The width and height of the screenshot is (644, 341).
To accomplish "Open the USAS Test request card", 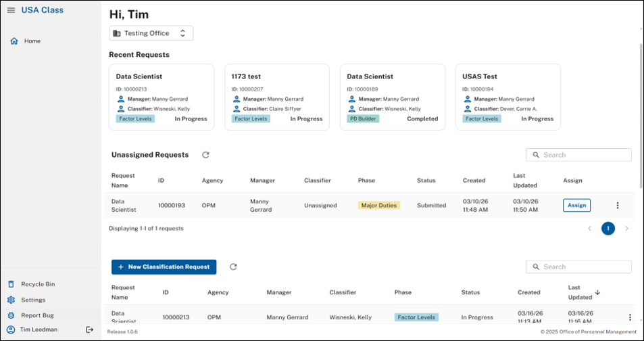I will tap(508, 97).
